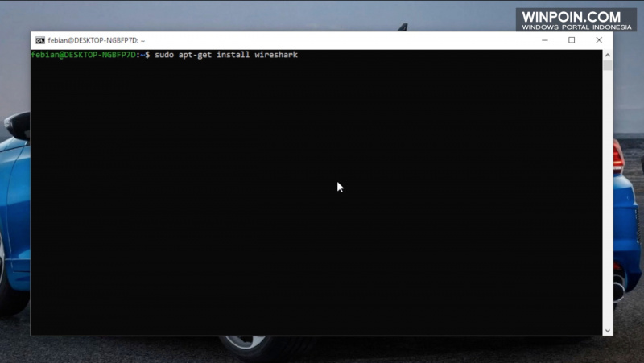This screenshot has width=644, height=363.
Task: Click the word install in command
Action: click(x=233, y=55)
